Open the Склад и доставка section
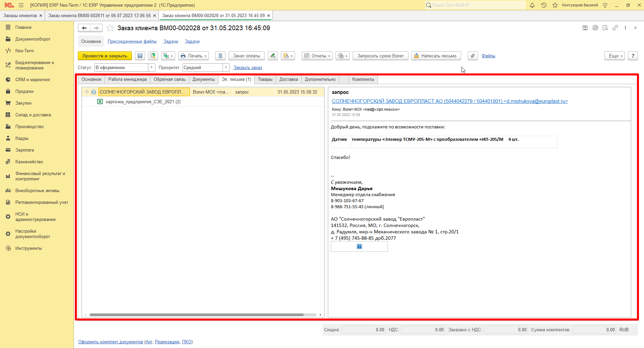644x348 pixels. click(33, 115)
